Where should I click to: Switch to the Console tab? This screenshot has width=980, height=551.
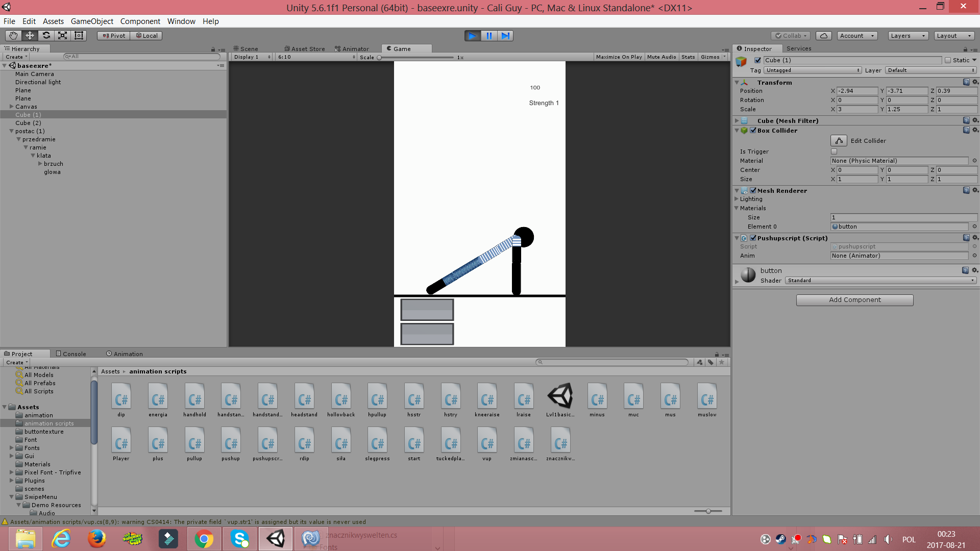[71, 354]
